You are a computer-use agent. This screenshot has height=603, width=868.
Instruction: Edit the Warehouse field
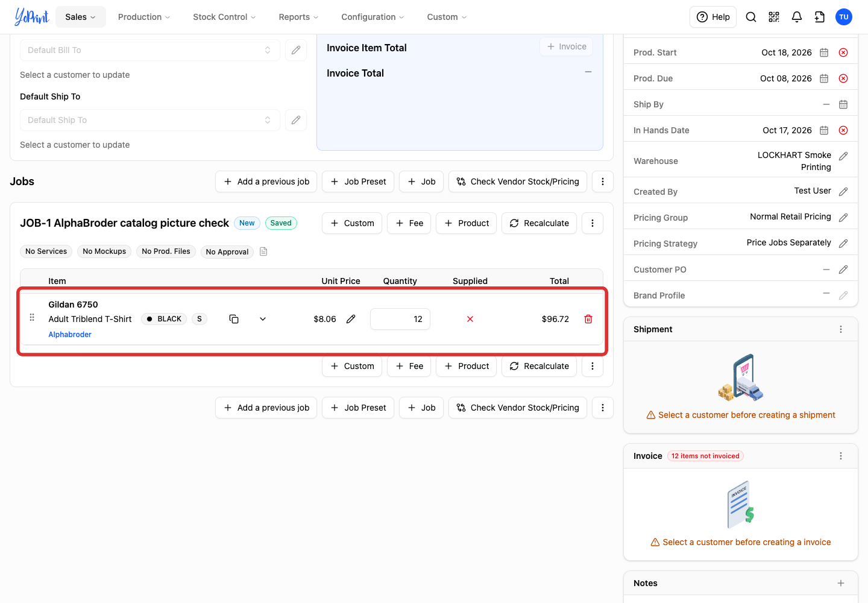coord(843,156)
